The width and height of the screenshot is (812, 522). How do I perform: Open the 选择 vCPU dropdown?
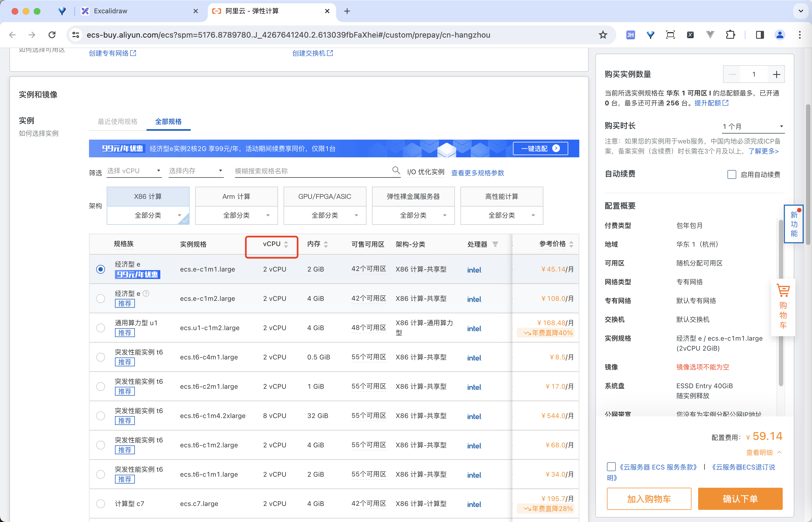click(134, 171)
